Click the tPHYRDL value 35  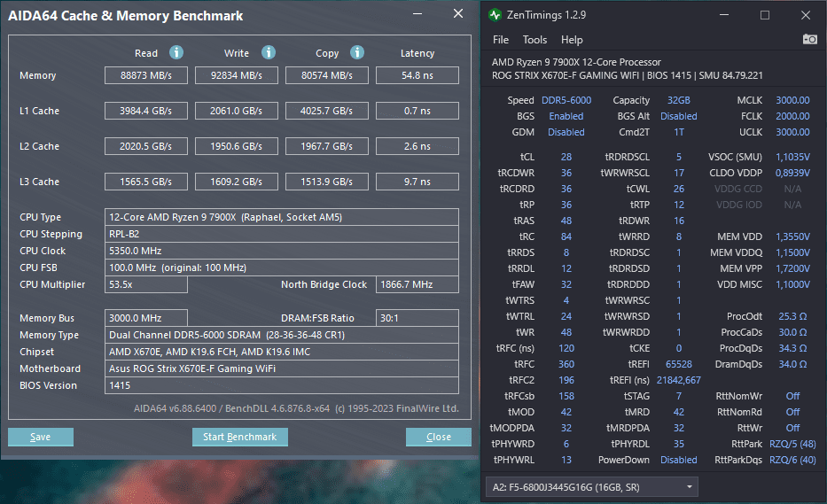pyautogui.click(x=679, y=444)
